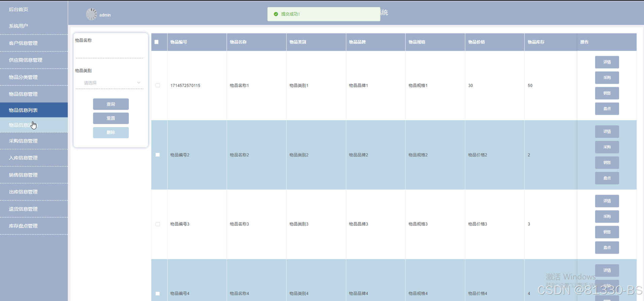Click 销售 for item 1714572570115

point(607,93)
